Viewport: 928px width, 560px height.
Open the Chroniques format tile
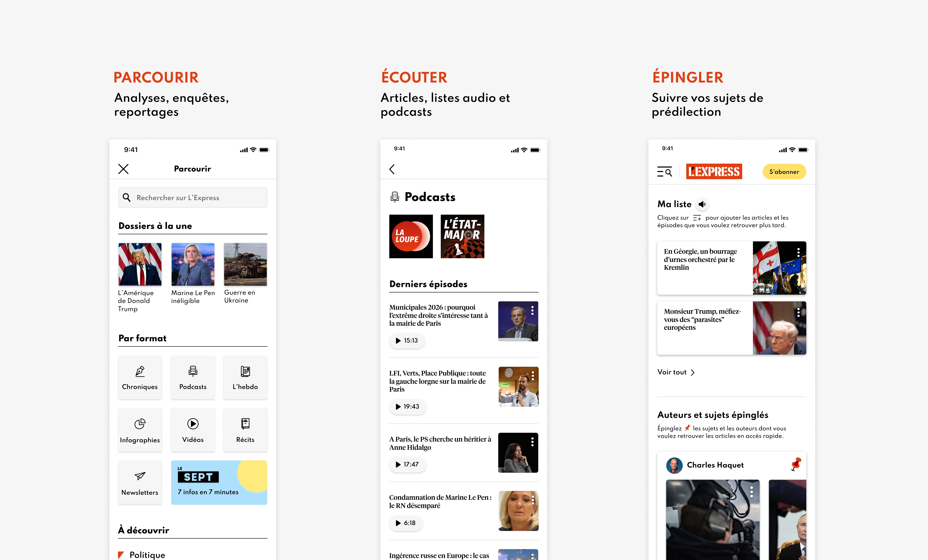[x=140, y=377]
